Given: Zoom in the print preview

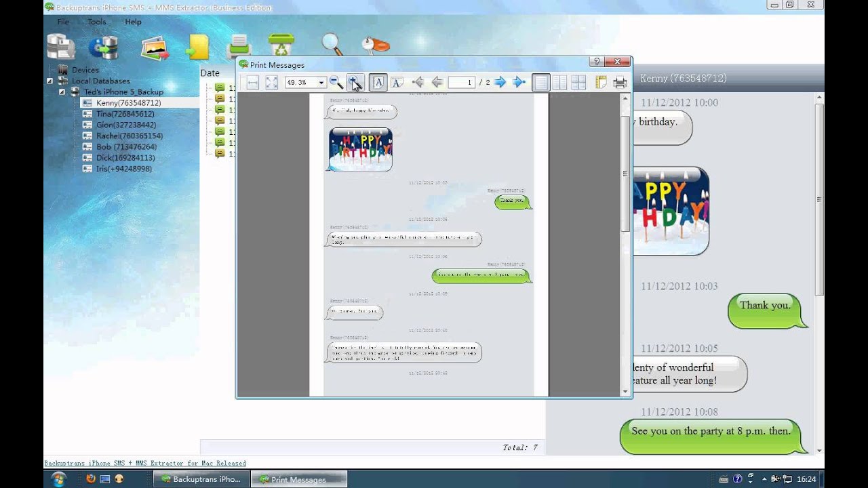Looking at the screenshot, I should 355,83.
